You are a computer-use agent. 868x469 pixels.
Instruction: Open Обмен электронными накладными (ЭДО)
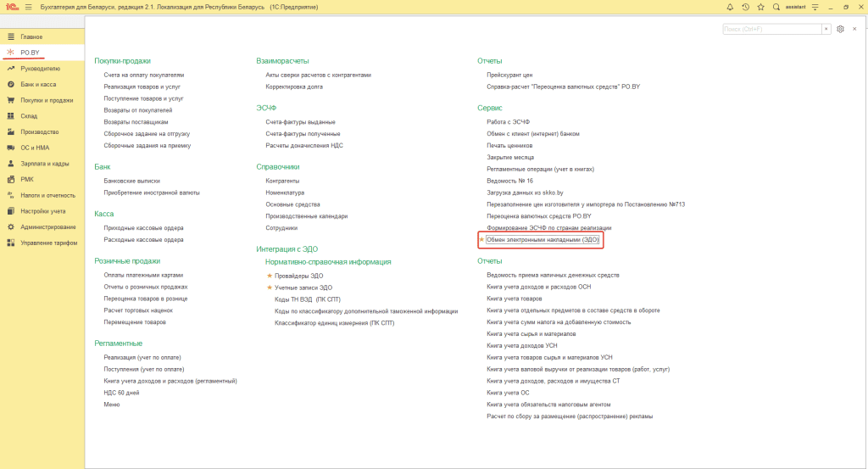(542, 240)
